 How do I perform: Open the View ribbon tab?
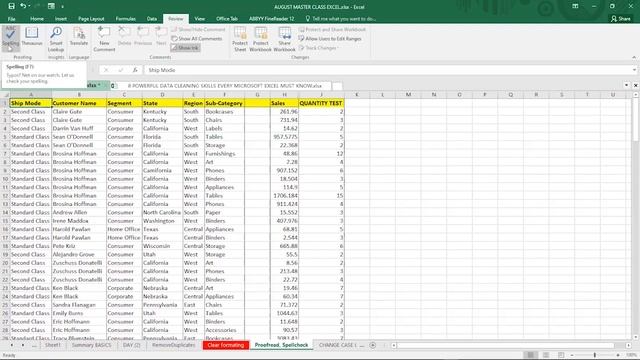[200, 19]
